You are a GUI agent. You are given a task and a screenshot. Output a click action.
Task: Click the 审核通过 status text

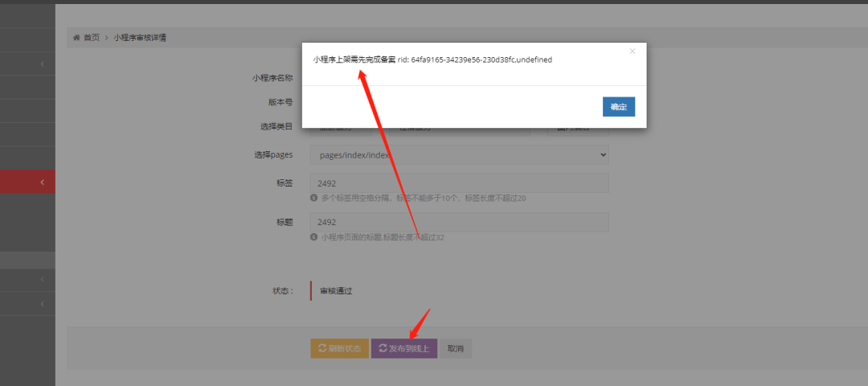point(336,290)
